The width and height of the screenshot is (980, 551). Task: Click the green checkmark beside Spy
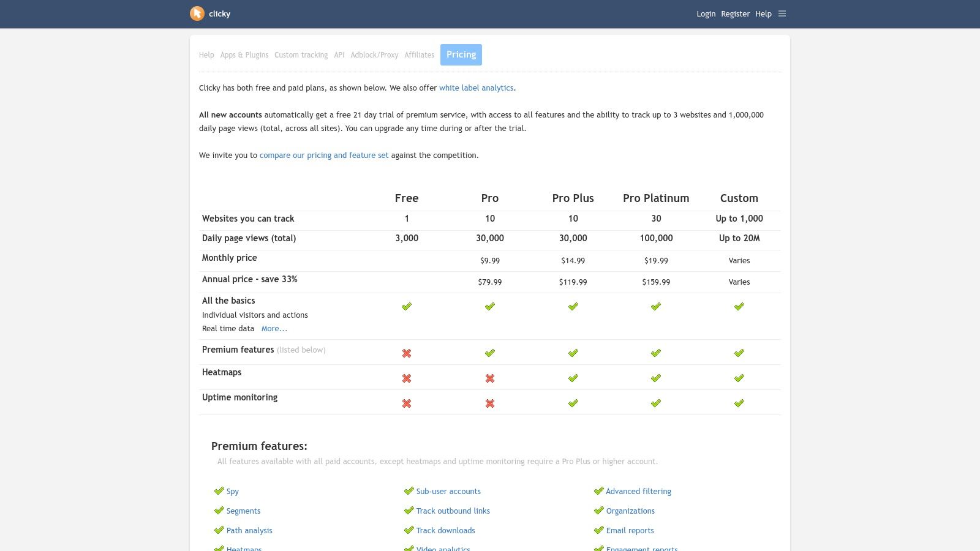[x=219, y=491]
